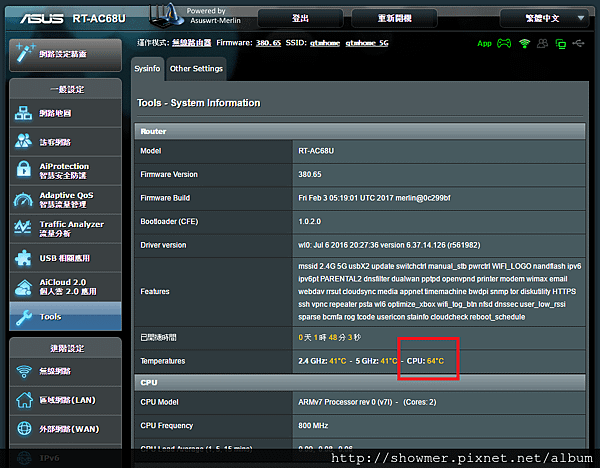
Task: Click the game controller status icon
Action: pyautogui.click(x=504, y=43)
